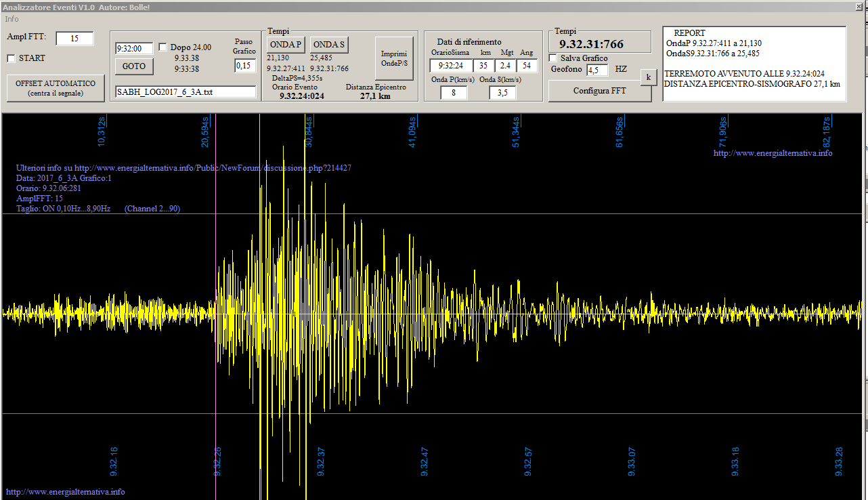Click the Taglio: ON 0,10Hz...8,90Hz text

63,209
